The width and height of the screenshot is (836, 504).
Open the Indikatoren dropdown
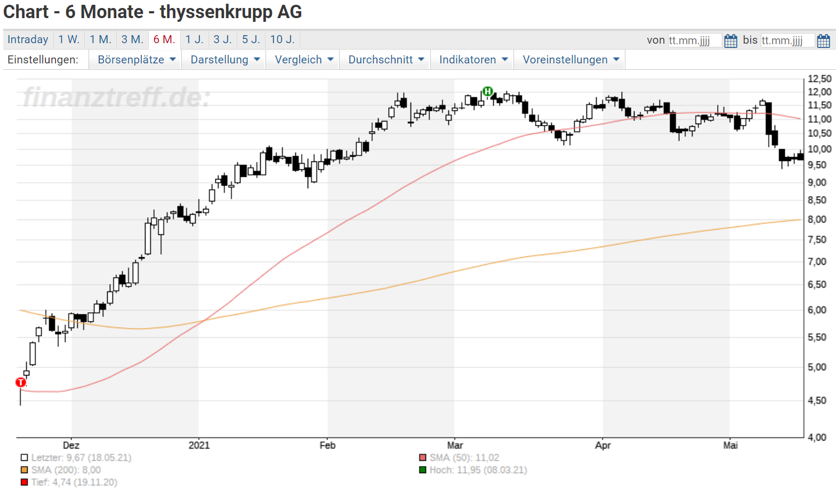pyautogui.click(x=473, y=60)
